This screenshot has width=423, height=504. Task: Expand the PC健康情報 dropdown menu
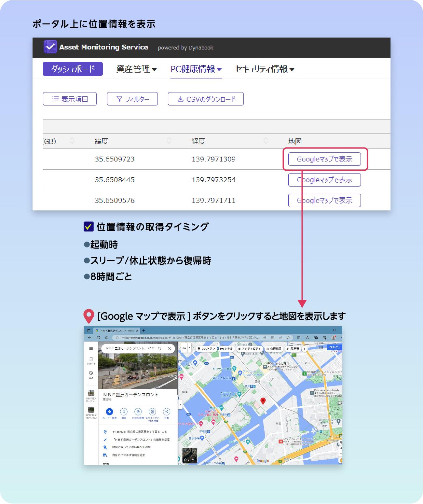[x=196, y=69]
